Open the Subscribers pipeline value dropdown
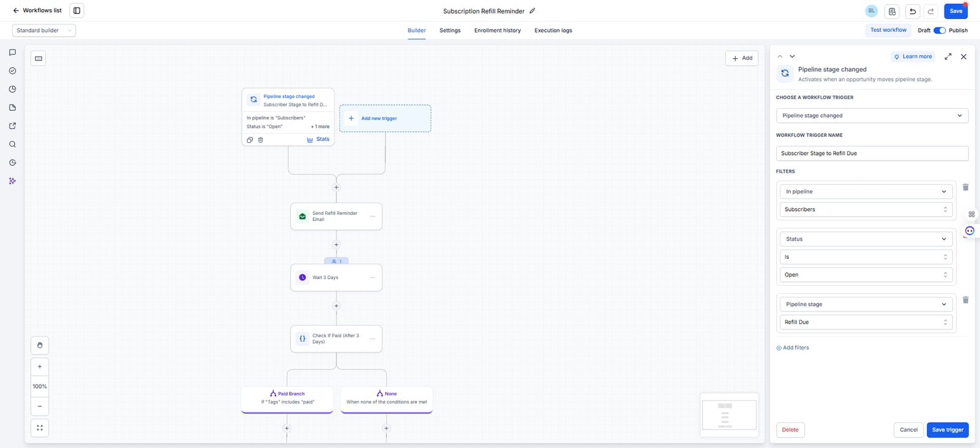This screenshot has width=980, height=448. pyautogui.click(x=866, y=209)
